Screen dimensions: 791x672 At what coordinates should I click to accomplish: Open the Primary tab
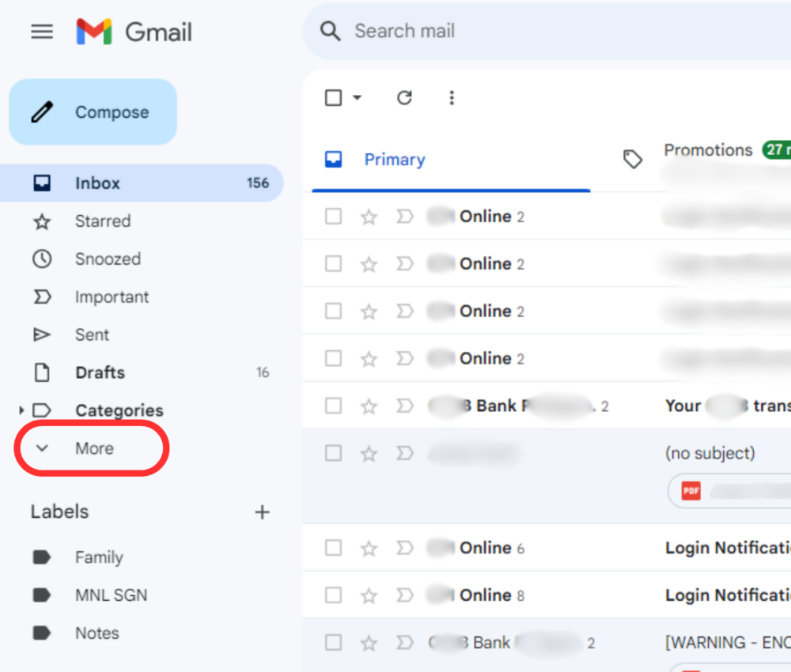point(395,160)
